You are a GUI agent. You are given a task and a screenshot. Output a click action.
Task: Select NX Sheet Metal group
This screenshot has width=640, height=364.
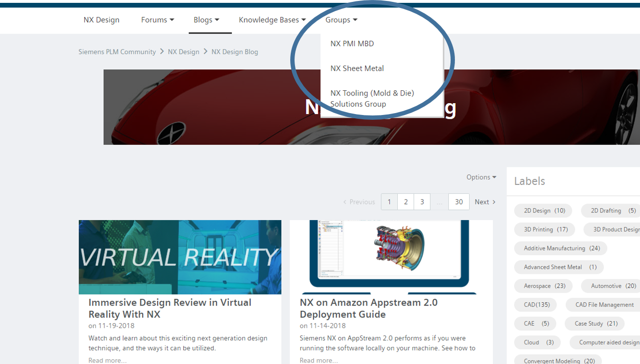(357, 68)
